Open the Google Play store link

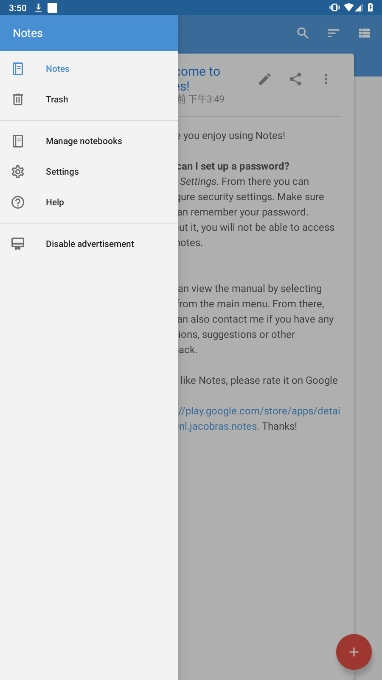[x=259, y=418]
